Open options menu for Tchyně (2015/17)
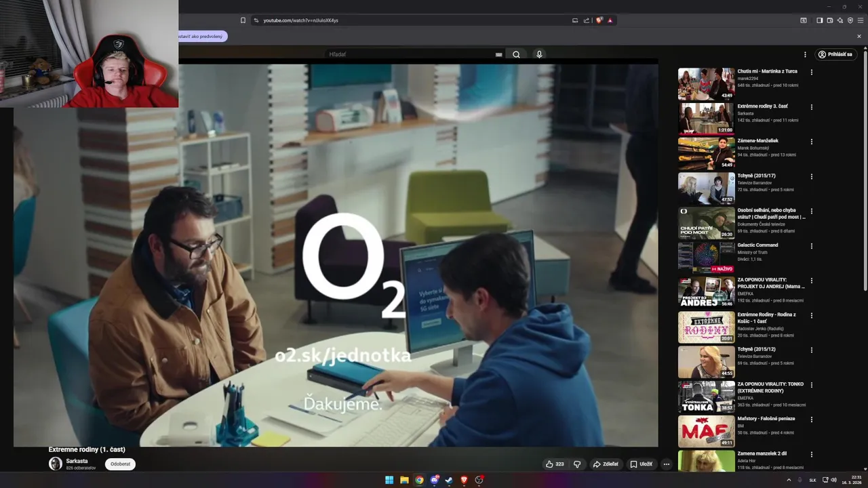Viewport: 868px width, 488px height. (811, 176)
